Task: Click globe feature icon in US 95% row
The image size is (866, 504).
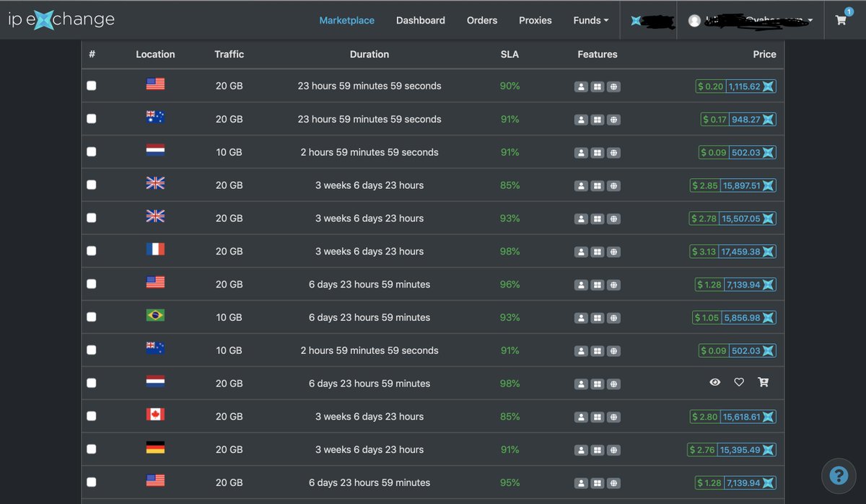Action: point(613,484)
